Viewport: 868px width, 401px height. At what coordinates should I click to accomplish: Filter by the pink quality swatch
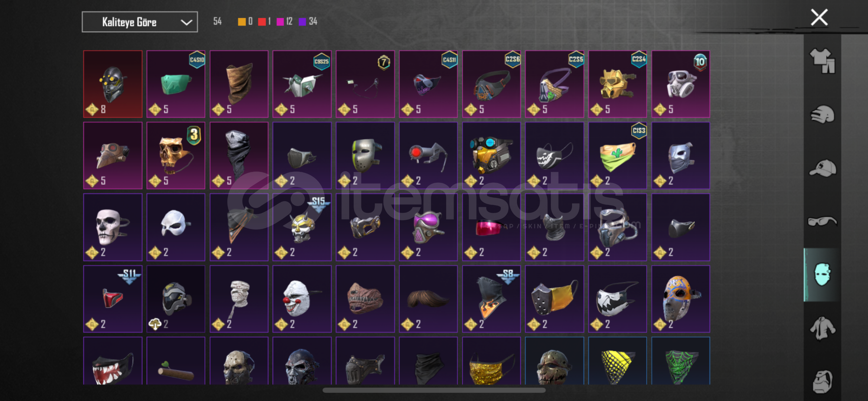pos(280,22)
